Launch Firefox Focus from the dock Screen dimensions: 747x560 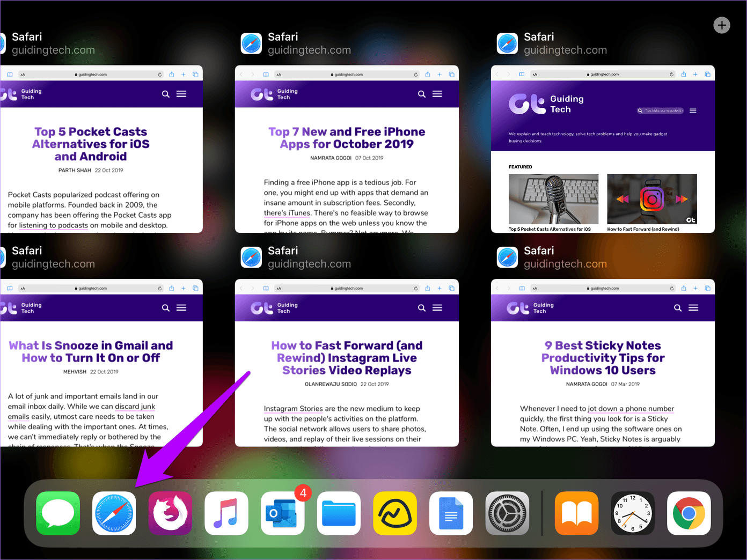point(170,513)
